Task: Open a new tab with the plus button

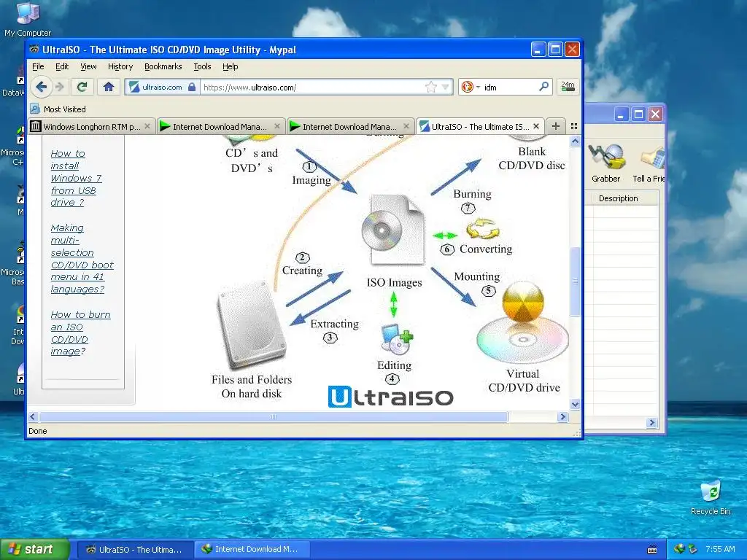Action: [555, 126]
